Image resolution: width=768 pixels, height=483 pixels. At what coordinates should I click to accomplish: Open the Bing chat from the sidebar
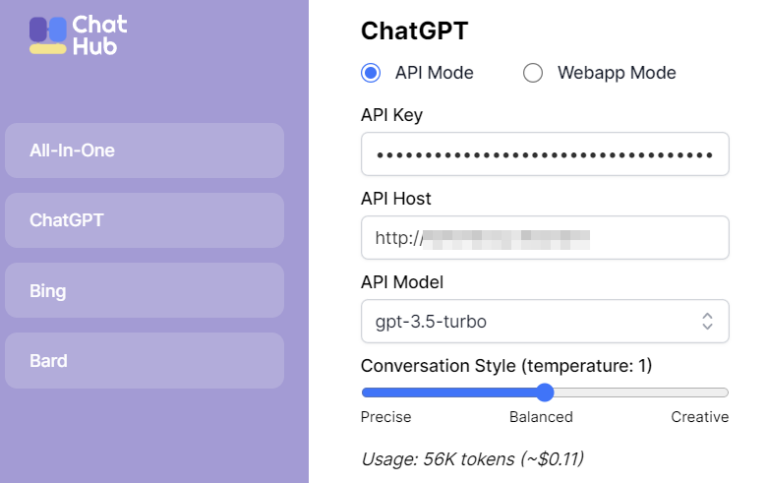point(144,291)
